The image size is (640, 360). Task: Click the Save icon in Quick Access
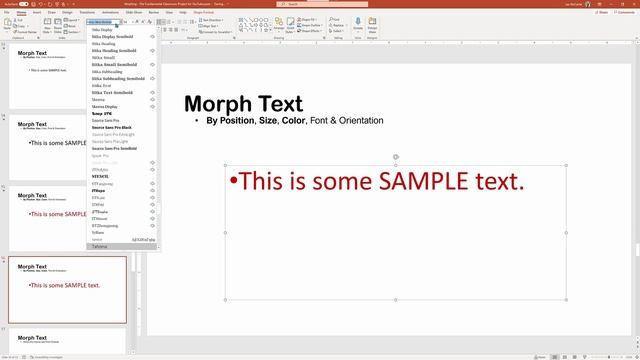tap(33, 4)
